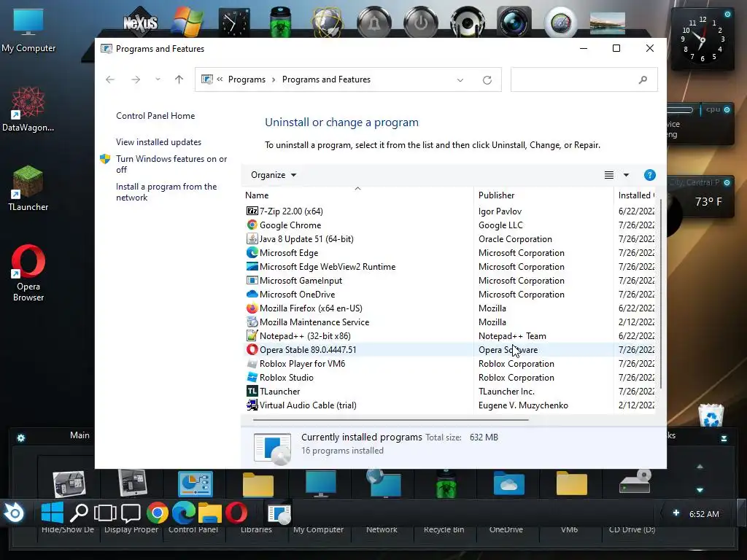Select the Google LLC publisher cell
The width and height of the screenshot is (747, 560).
pos(500,225)
